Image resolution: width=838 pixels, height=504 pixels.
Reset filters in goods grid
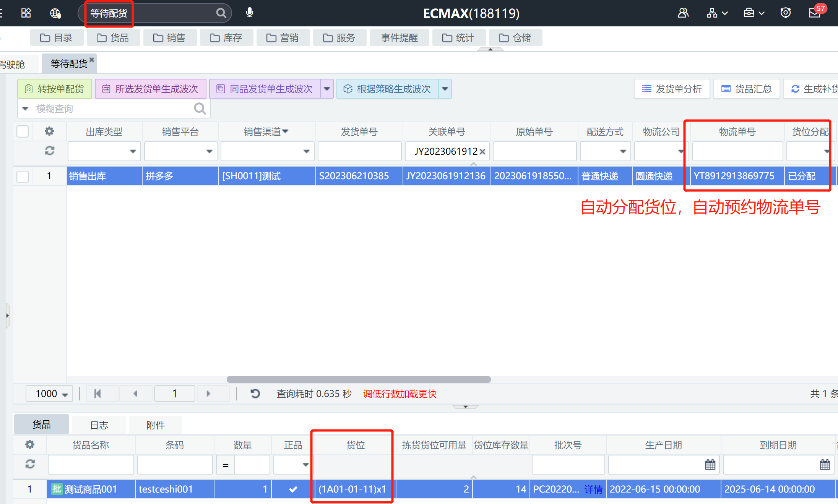coord(30,464)
